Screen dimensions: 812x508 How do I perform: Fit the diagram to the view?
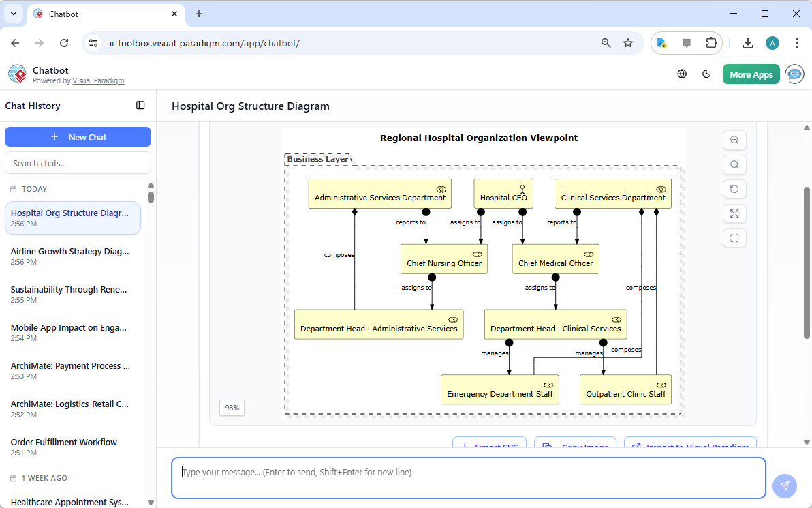(734, 238)
